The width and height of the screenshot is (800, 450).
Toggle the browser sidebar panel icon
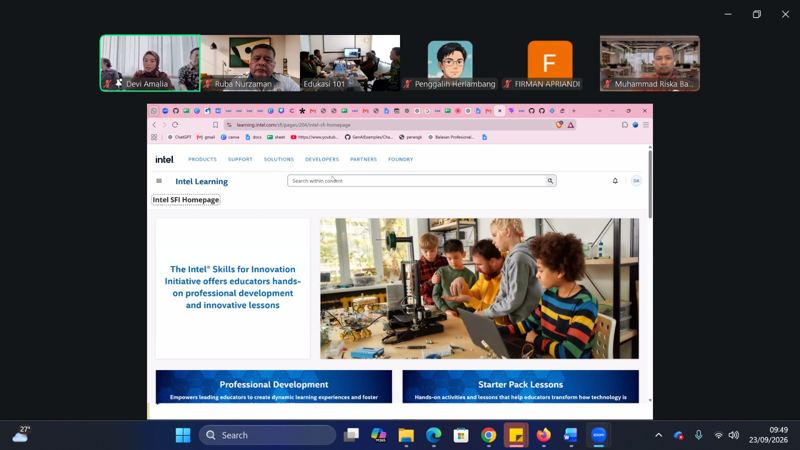624,124
